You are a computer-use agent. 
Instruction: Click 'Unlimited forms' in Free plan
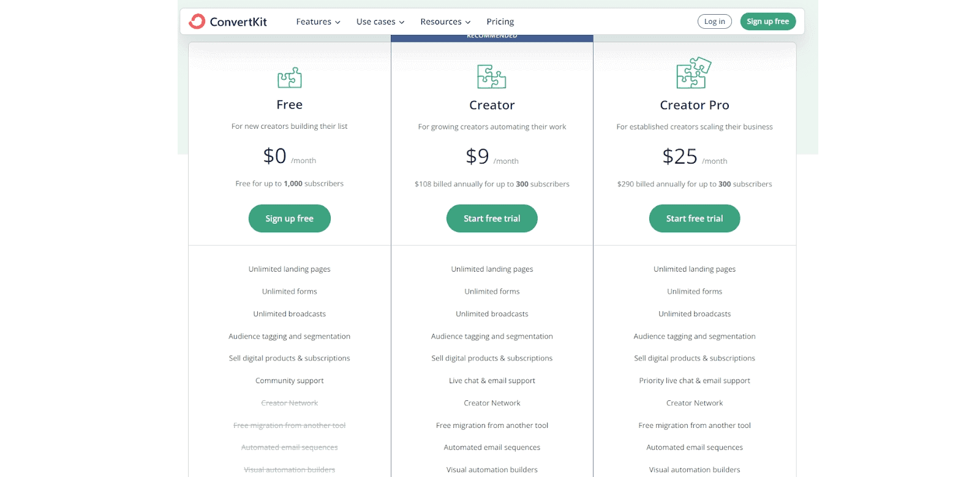tap(290, 292)
